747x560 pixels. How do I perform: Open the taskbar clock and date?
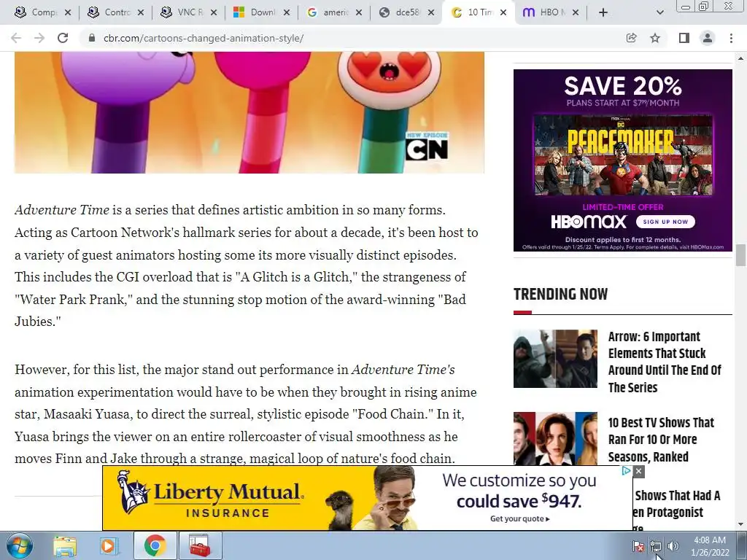tap(710, 546)
